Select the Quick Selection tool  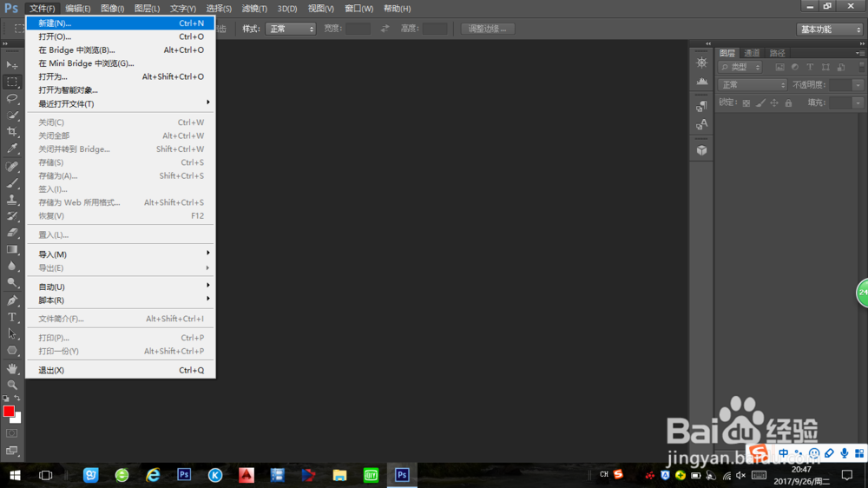point(11,115)
